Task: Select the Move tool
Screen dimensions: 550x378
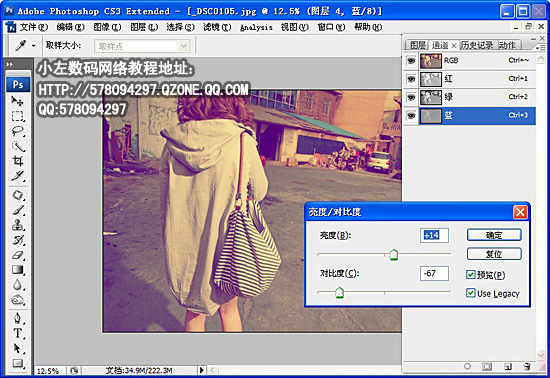Action: 18,101
